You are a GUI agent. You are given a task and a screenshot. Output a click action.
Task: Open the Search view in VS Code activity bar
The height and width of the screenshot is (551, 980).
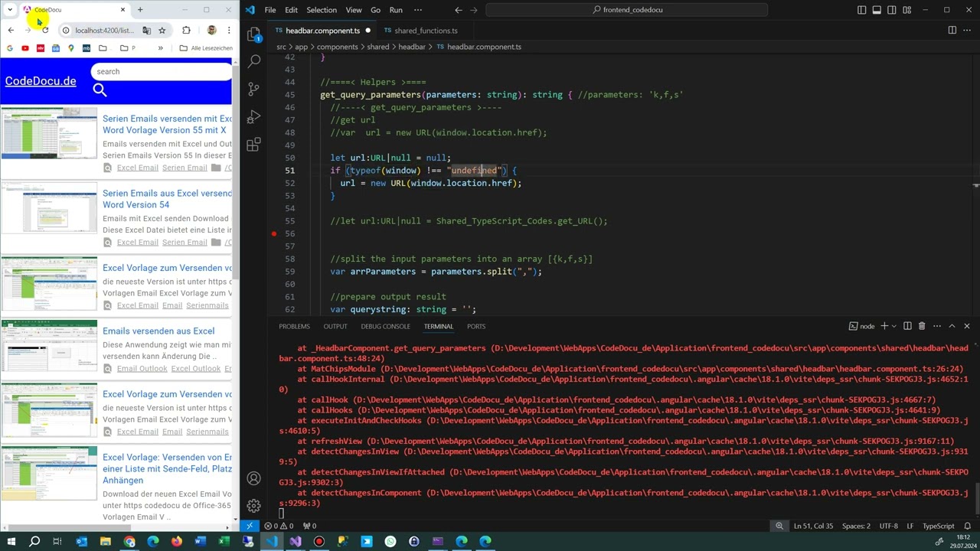click(254, 61)
